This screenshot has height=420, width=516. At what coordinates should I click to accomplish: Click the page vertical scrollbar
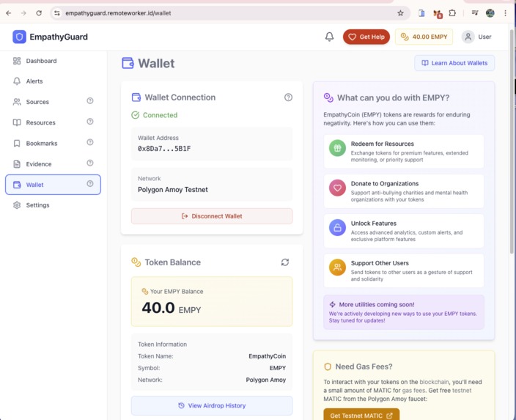512,141
